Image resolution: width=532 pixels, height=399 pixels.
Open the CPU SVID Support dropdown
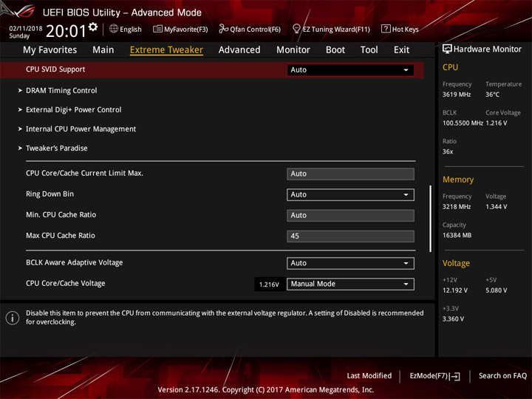tap(350, 70)
